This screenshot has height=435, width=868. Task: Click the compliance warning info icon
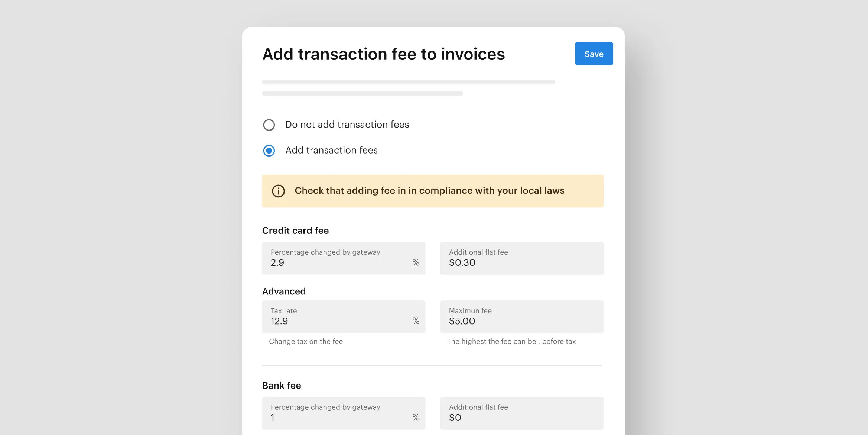[278, 190]
